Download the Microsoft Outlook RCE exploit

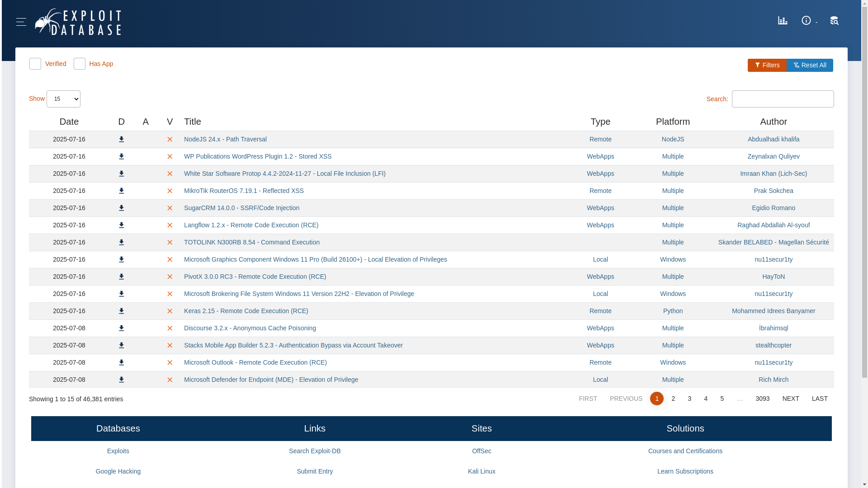pyautogui.click(x=121, y=363)
